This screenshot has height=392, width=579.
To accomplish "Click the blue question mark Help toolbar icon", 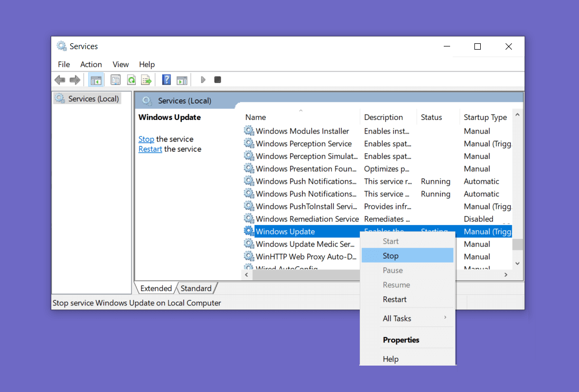I will click(166, 80).
